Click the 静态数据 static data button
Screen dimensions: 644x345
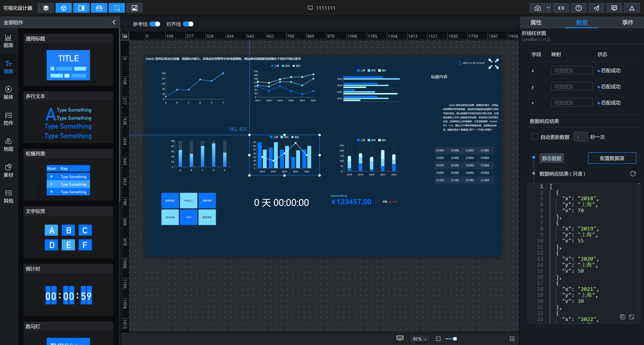point(552,158)
